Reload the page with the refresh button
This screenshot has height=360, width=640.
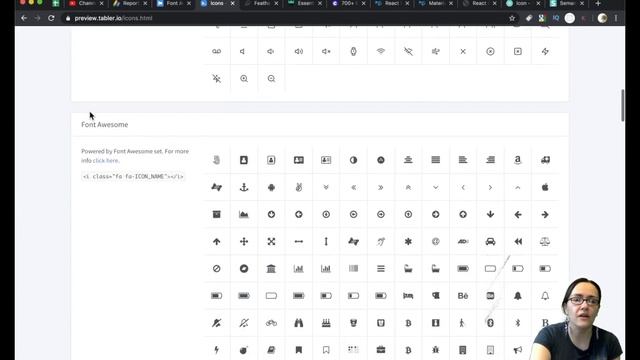[x=51, y=18]
